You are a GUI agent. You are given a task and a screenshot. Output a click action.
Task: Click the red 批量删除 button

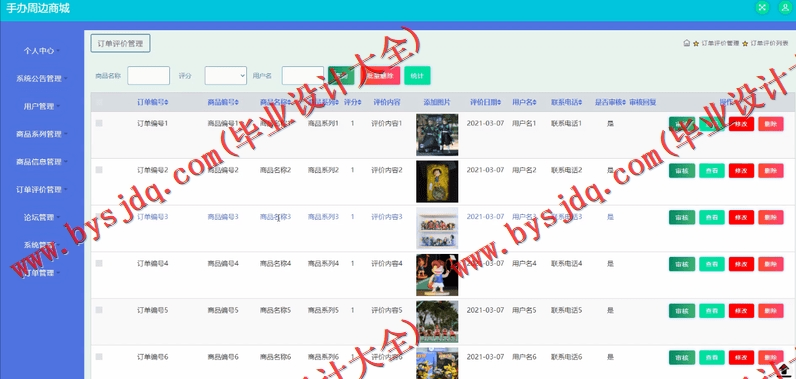coord(380,76)
